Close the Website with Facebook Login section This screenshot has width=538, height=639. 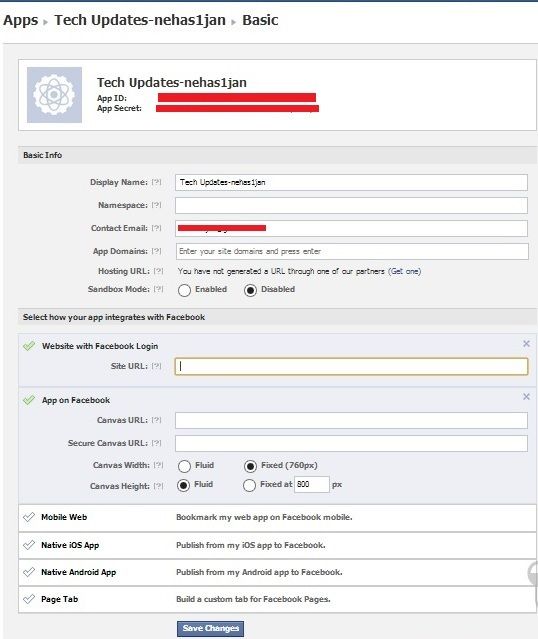(x=526, y=344)
